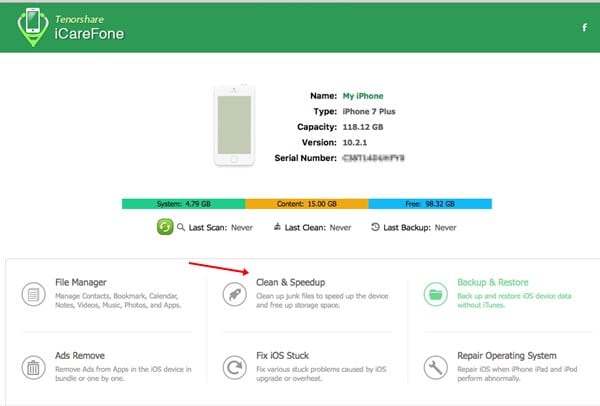Viewport: 600px width, 406px height.
Task: Click the clock icon beside Last Backup
Action: [x=375, y=227]
